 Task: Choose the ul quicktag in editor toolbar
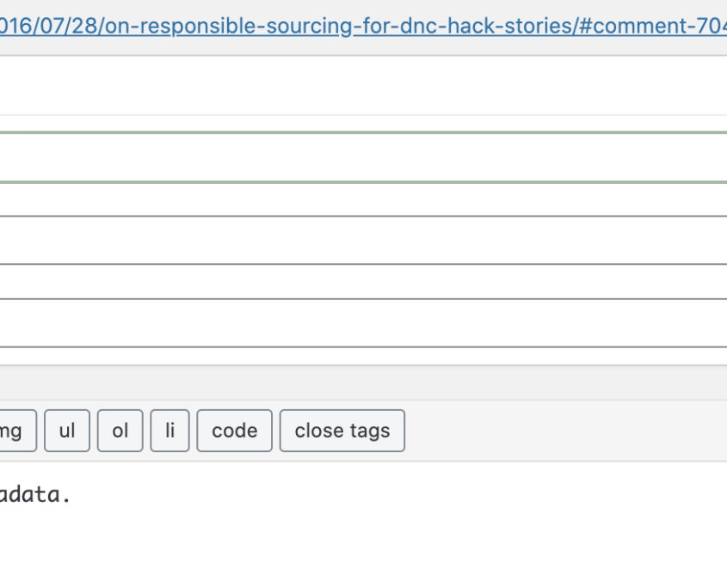pos(67,431)
